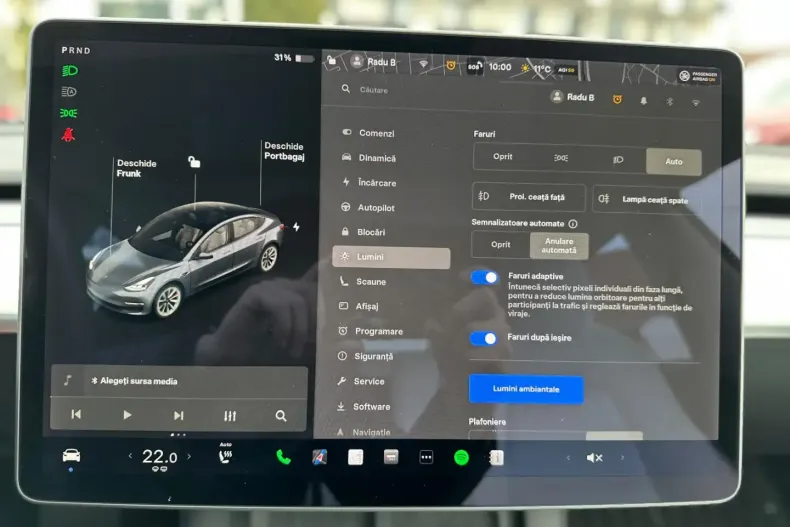Open the Autopilot settings section
Screen dimensions: 790x527
[x=368, y=207]
